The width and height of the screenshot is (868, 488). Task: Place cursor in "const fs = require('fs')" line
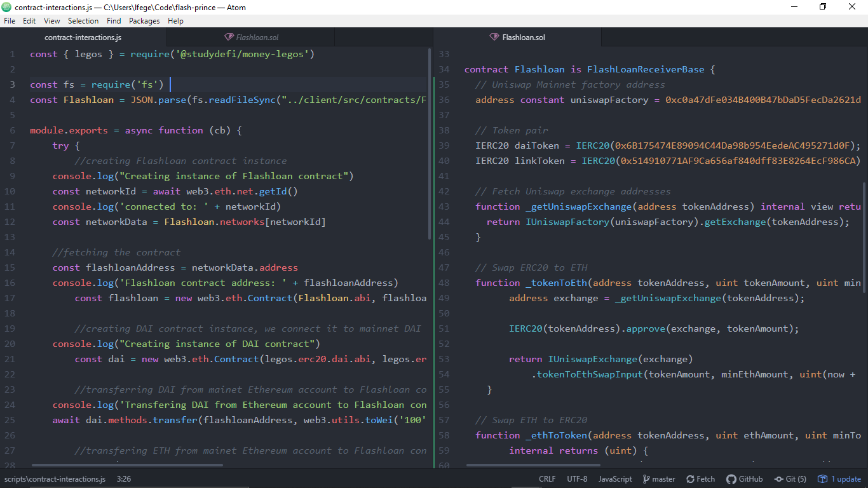coord(97,85)
